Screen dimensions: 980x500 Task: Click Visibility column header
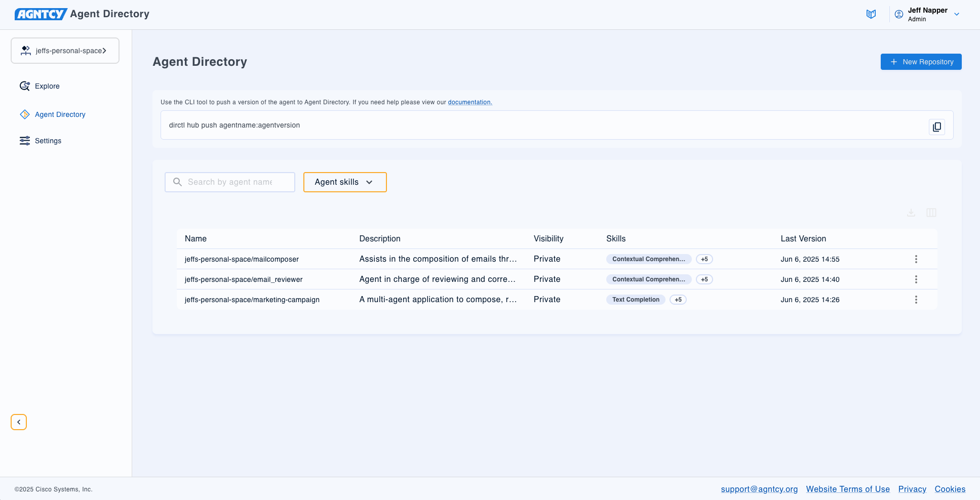pyautogui.click(x=548, y=239)
